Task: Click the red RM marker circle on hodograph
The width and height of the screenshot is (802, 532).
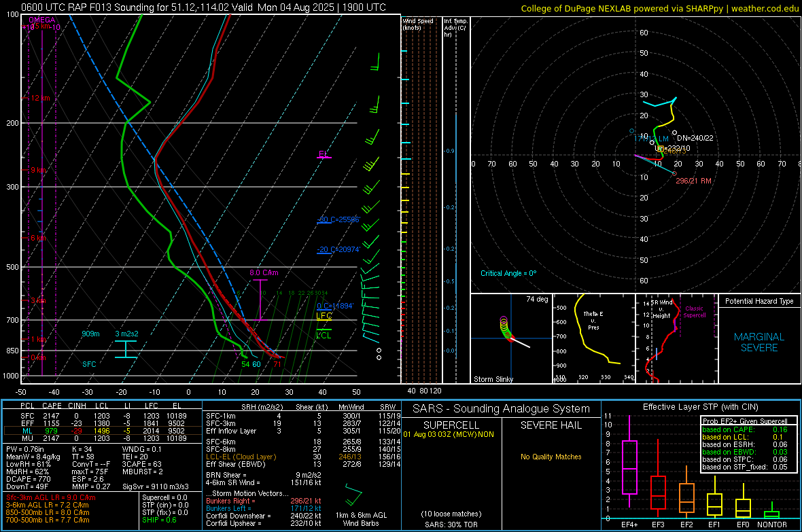Action: pyautogui.click(x=675, y=174)
